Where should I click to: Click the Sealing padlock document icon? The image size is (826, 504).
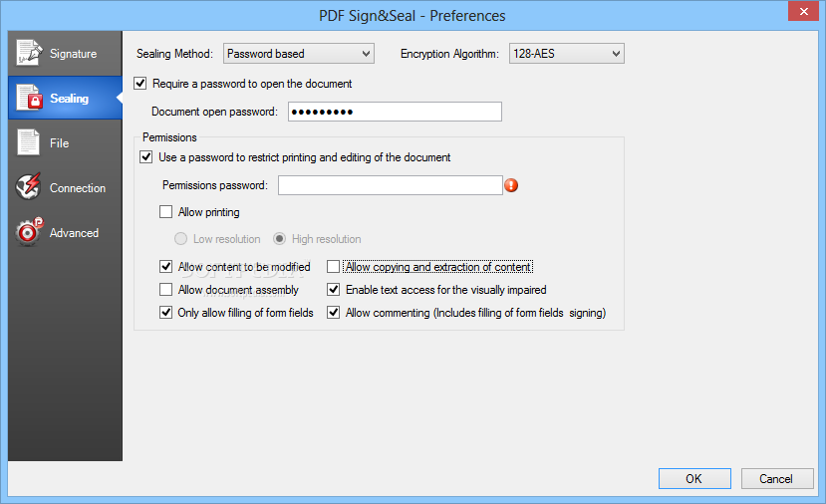point(29,98)
